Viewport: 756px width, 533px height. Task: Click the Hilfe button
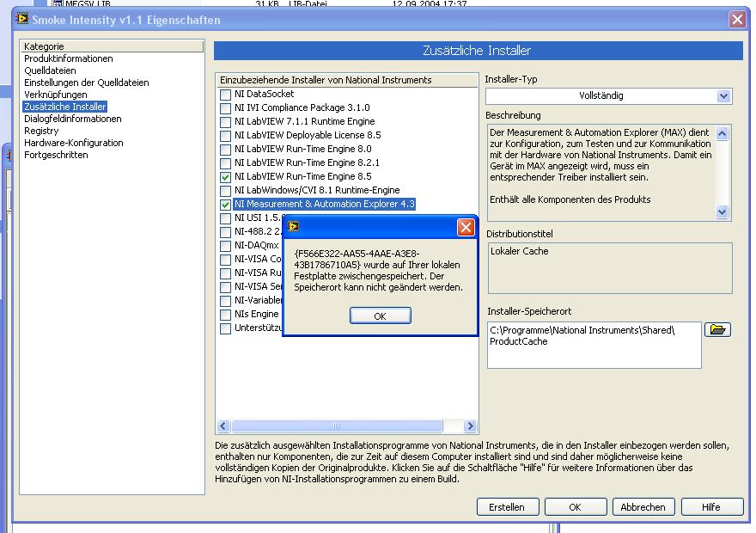pos(711,507)
